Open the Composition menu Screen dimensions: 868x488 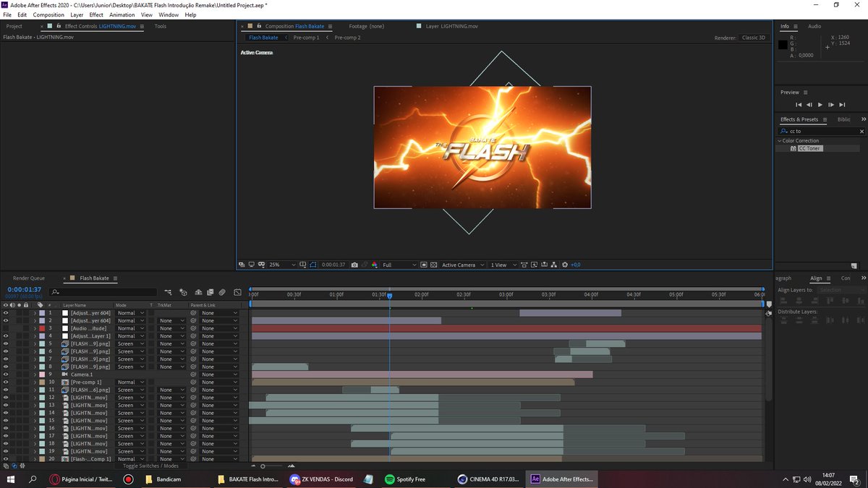pyautogui.click(x=48, y=14)
